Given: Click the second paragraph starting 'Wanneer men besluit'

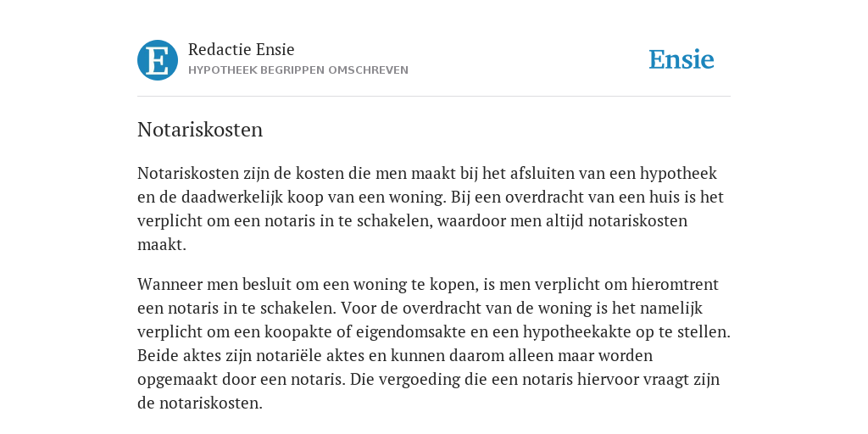Looking at the screenshot, I should coord(434,344).
